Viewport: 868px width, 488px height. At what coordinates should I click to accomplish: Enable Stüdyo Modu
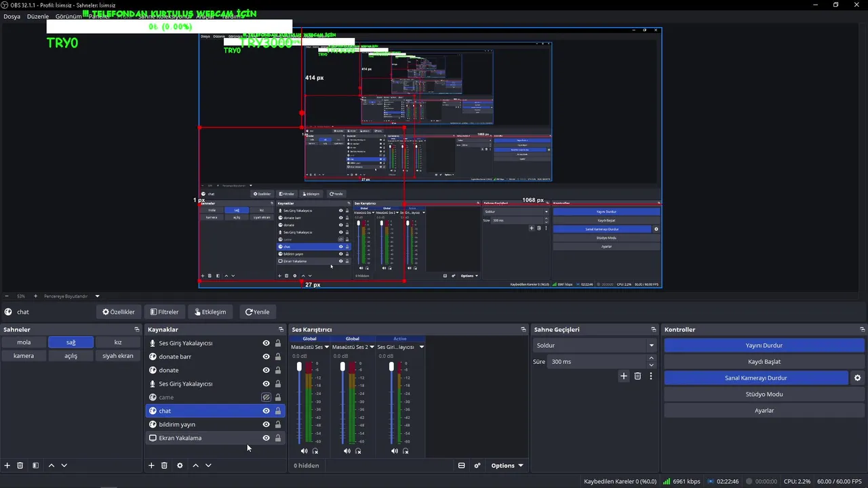pyautogui.click(x=764, y=394)
